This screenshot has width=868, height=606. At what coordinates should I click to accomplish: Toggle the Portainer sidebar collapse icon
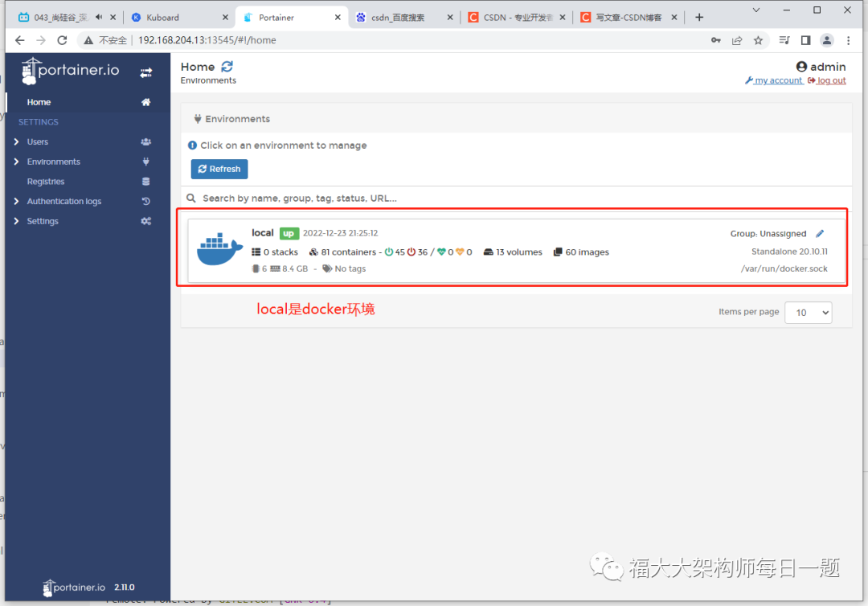tap(146, 72)
